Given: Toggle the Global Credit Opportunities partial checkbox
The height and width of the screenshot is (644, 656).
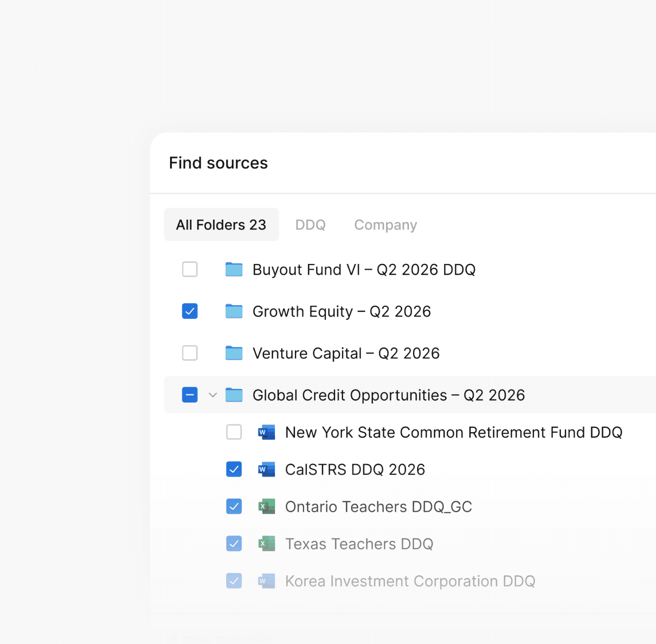Looking at the screenshot, I should (190, 395).
